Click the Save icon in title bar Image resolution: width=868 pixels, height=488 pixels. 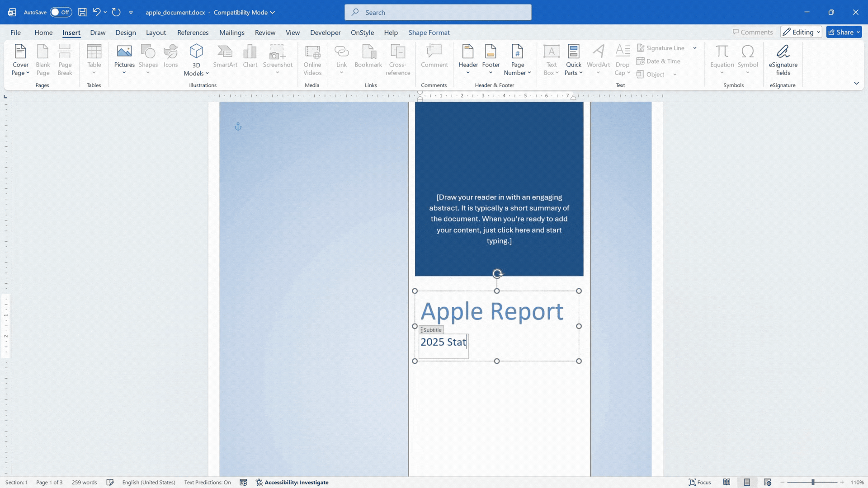pyautogui.click(x=82, y=12)
